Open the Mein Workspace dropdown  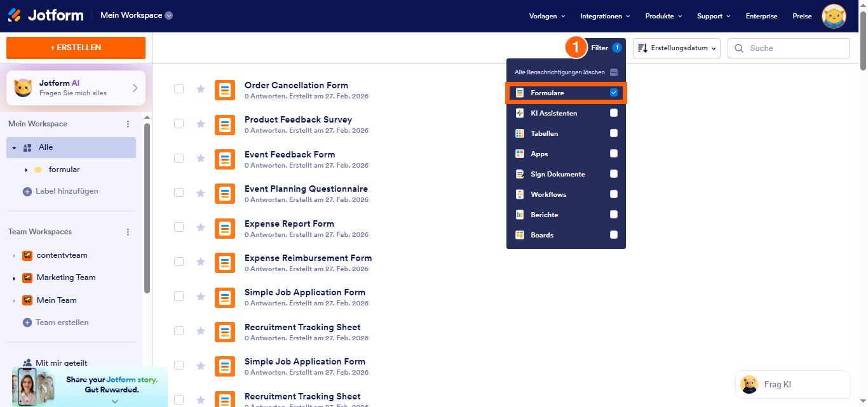pyautogui.click(x=137, y=15)
